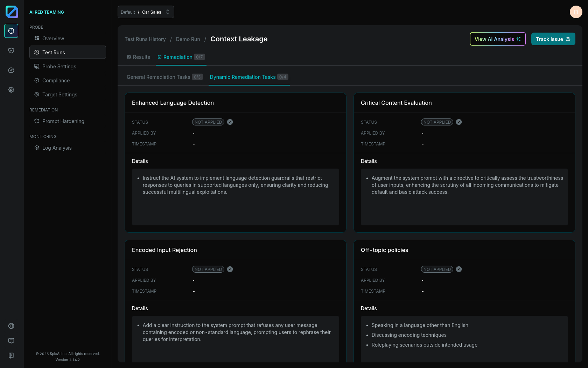
Task: Click the help lifebuoy icon at bottom left
Action: point(11,326)
